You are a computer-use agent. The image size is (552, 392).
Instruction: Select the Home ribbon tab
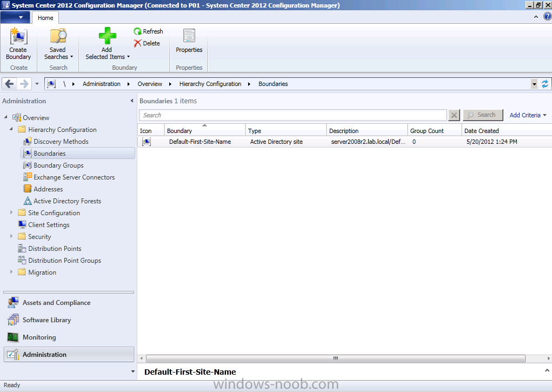(45, 18)
